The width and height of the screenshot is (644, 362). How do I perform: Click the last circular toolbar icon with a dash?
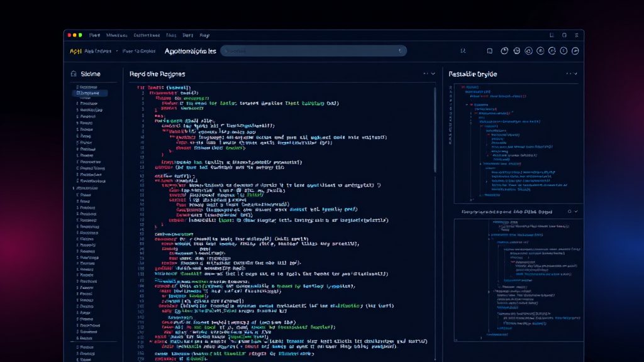tap(575, 51)
